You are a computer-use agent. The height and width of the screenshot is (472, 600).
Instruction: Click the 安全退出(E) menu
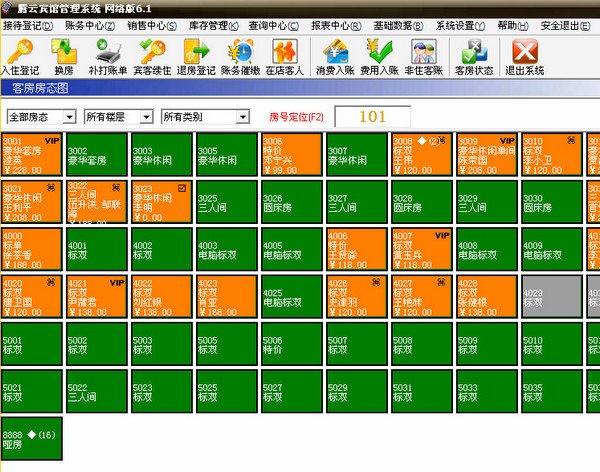click(x=566, y=26)
